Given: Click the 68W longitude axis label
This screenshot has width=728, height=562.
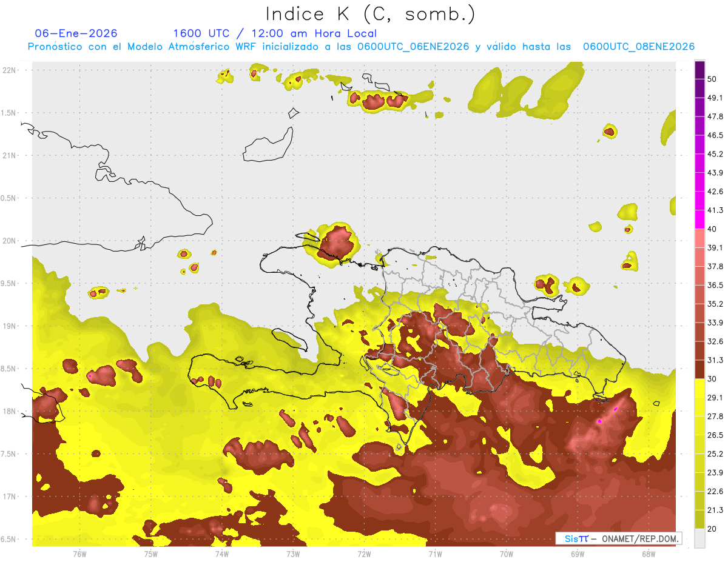Looking at the screenshot, I should [x=648, y=554].
